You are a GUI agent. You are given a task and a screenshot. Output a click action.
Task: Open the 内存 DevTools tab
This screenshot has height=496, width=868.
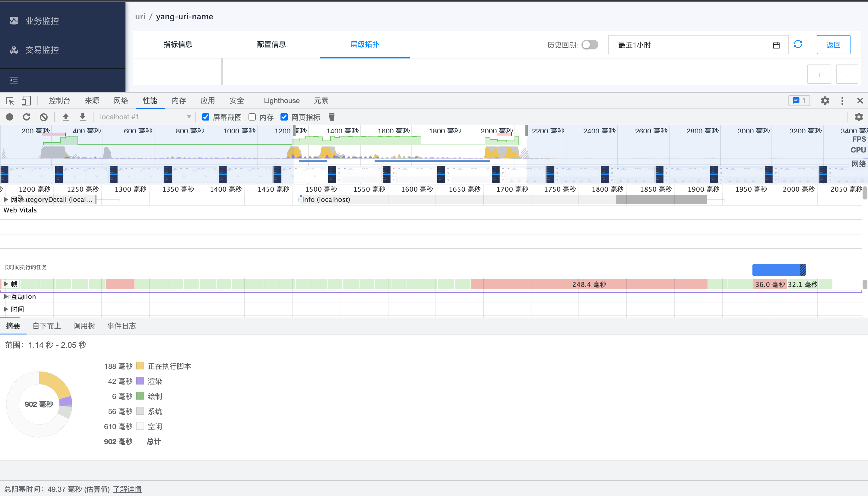coord(179,101)
